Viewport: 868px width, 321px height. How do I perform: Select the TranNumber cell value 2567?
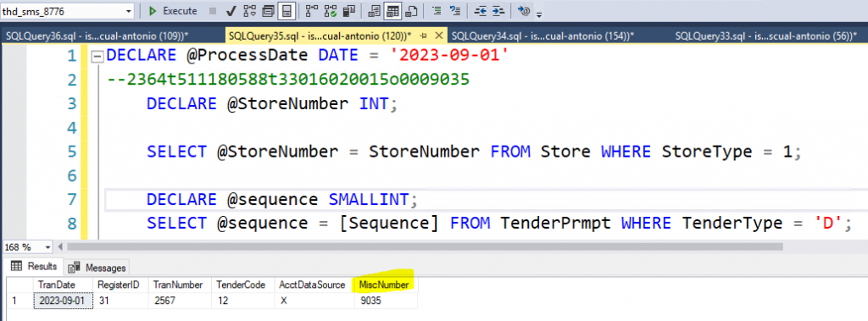point(181,300)
